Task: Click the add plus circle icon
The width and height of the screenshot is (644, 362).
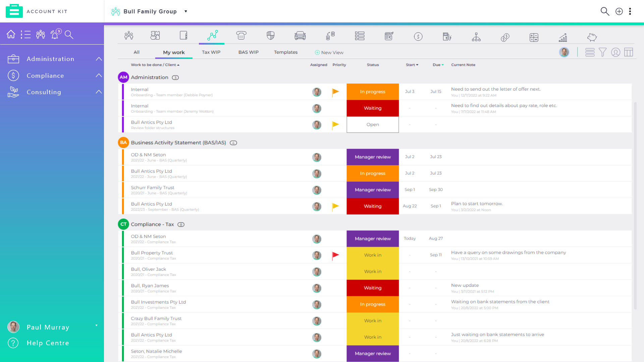Action: click(x=619, y=11)
